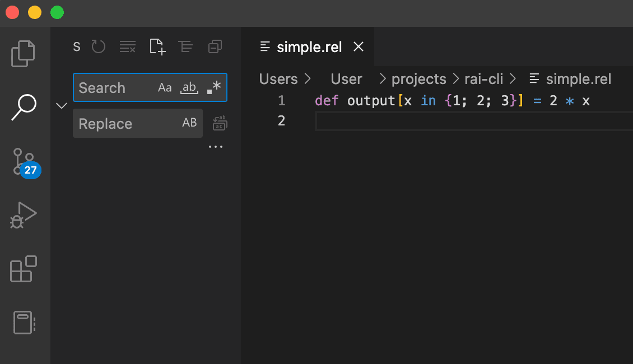Open the Extensions view

[x=24, y=269]
